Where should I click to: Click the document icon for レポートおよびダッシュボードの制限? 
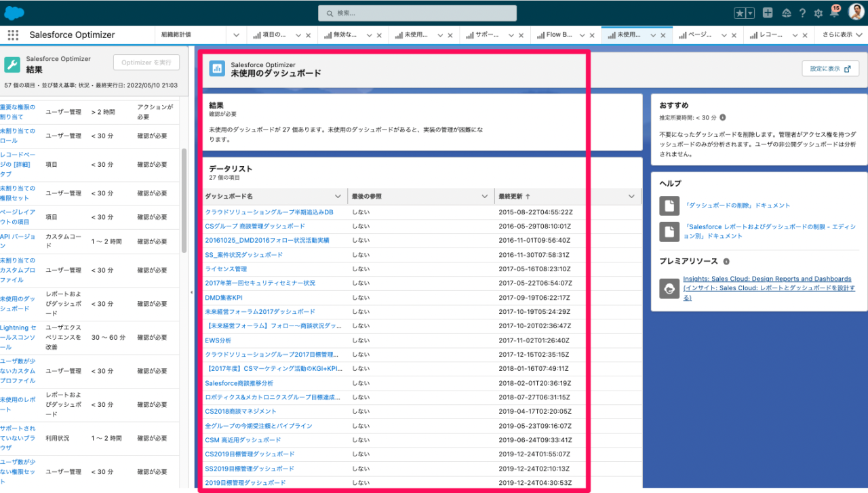tap(670, 231)
